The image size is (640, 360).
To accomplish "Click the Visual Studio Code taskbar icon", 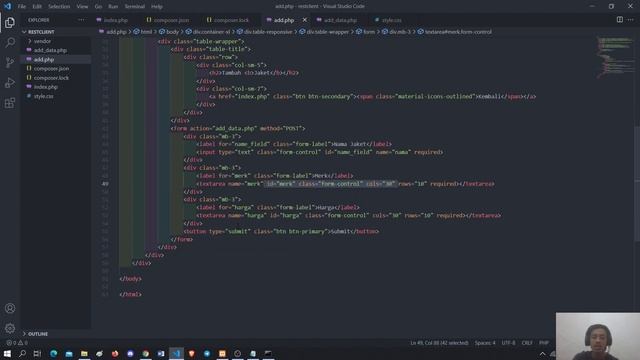I will [176, 353].
